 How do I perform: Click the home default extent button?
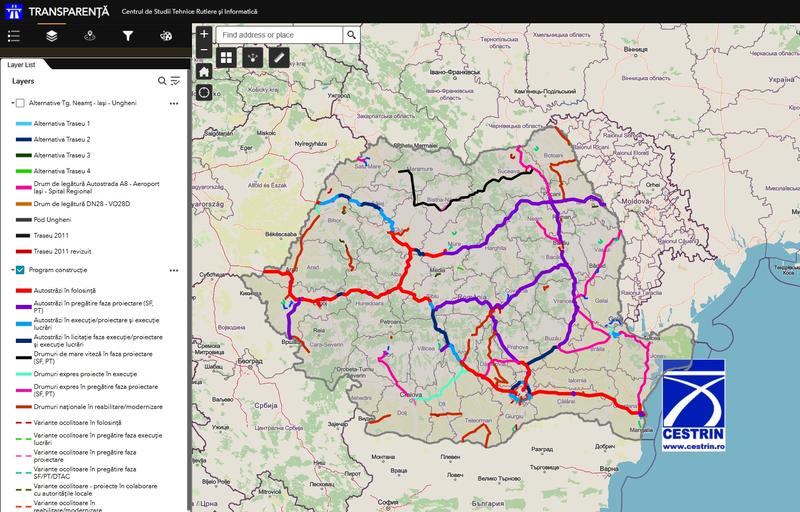tap(204, 72)
